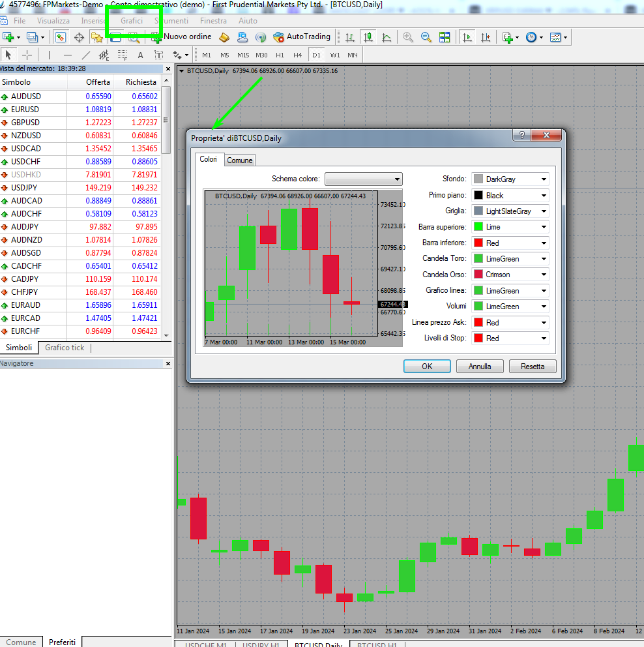Open the Templates chart icon
The width and height of the screenshot is (644, 647).
tap(555, 38)
